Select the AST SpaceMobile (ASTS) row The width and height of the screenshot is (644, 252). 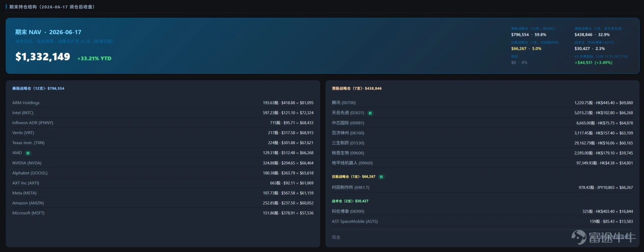(482, 222)
